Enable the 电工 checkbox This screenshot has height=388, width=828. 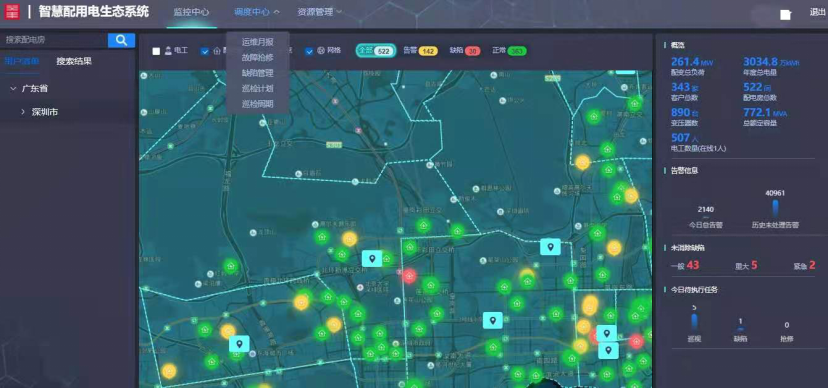156,52
